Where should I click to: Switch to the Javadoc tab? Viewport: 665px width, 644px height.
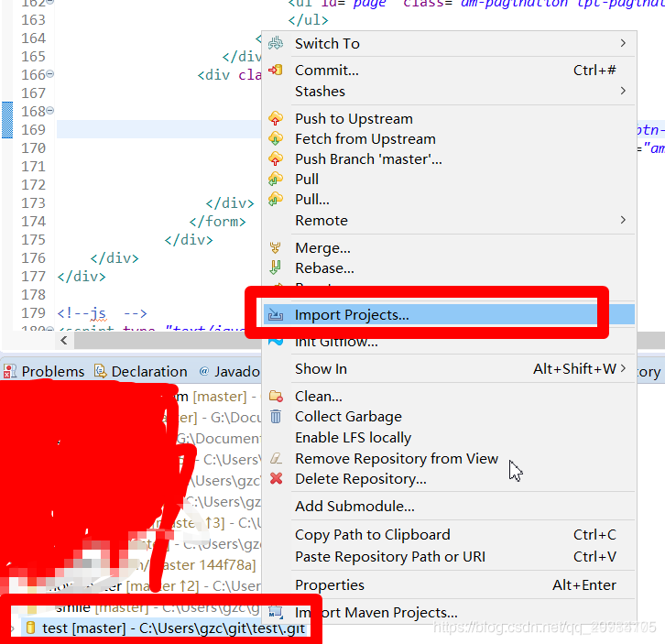(229, 371)
